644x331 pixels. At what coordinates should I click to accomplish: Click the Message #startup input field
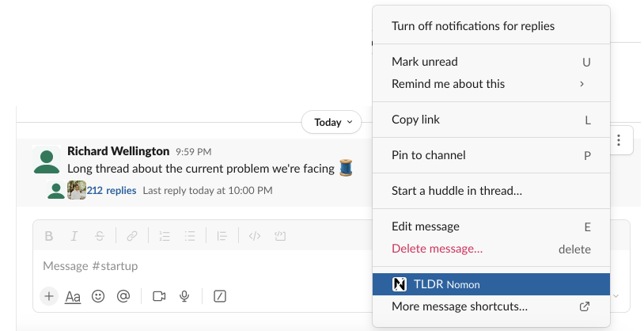tap(198, 266)
